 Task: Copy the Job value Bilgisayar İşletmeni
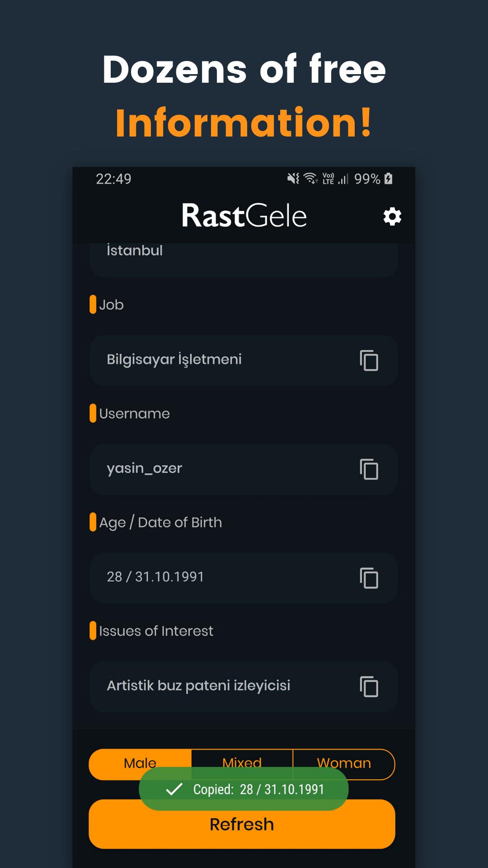click(x=369, y=360)
